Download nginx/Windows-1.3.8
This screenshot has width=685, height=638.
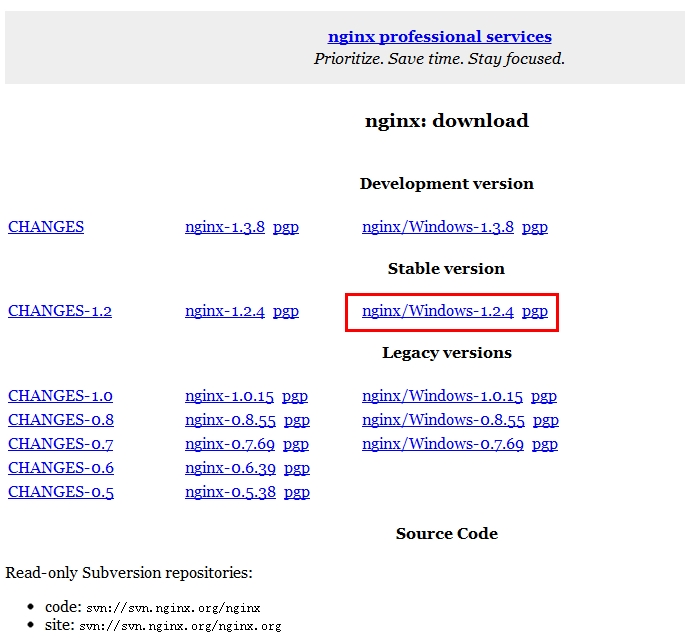point(438,227)
